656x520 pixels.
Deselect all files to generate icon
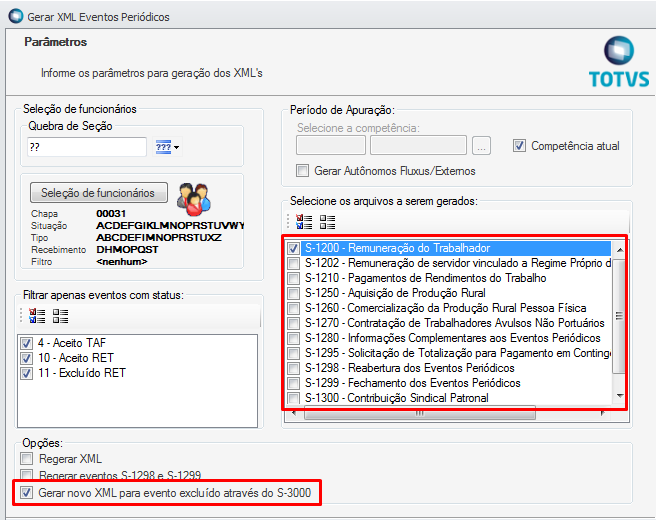[327, 222]
